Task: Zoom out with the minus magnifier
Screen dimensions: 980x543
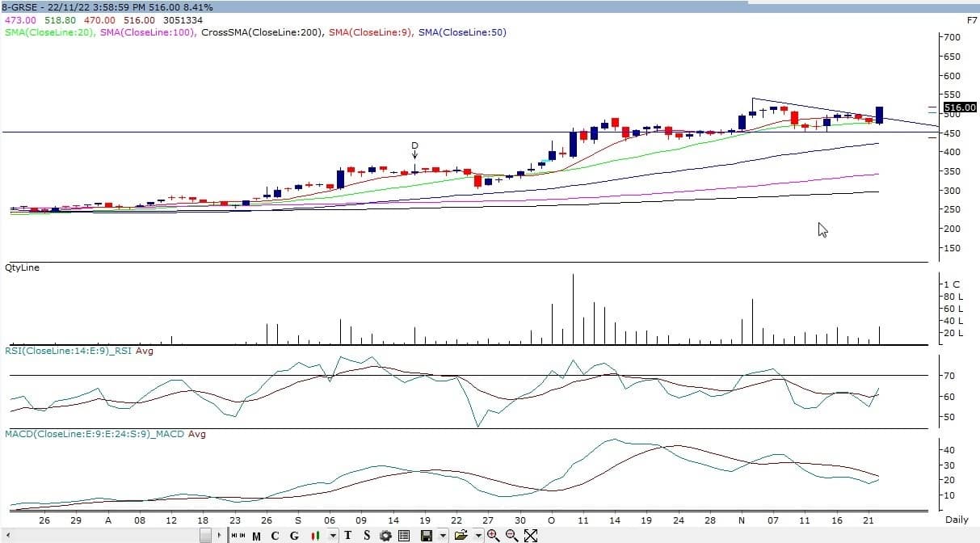Action: 511,535
